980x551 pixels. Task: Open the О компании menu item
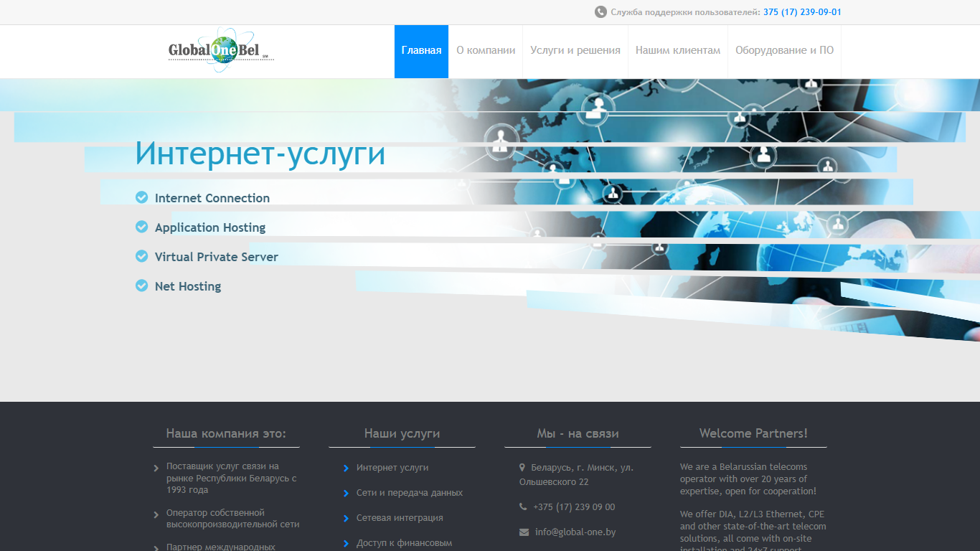click(486, 51)
